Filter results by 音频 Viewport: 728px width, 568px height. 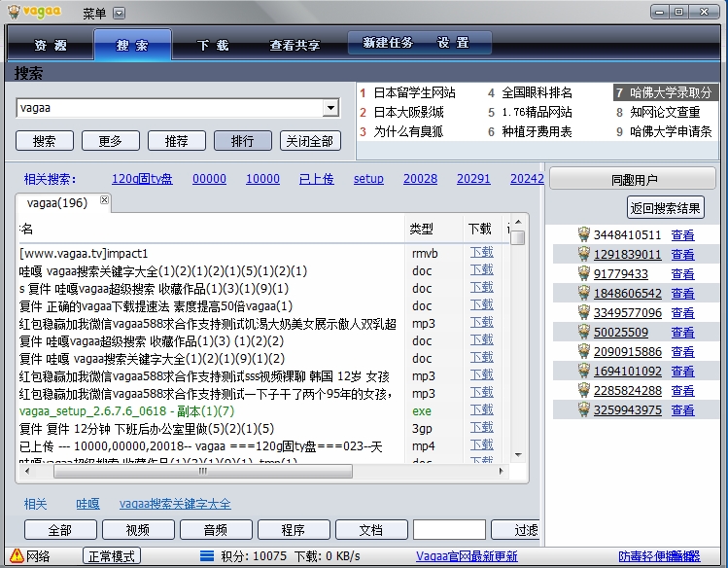[x=216, y=530]
